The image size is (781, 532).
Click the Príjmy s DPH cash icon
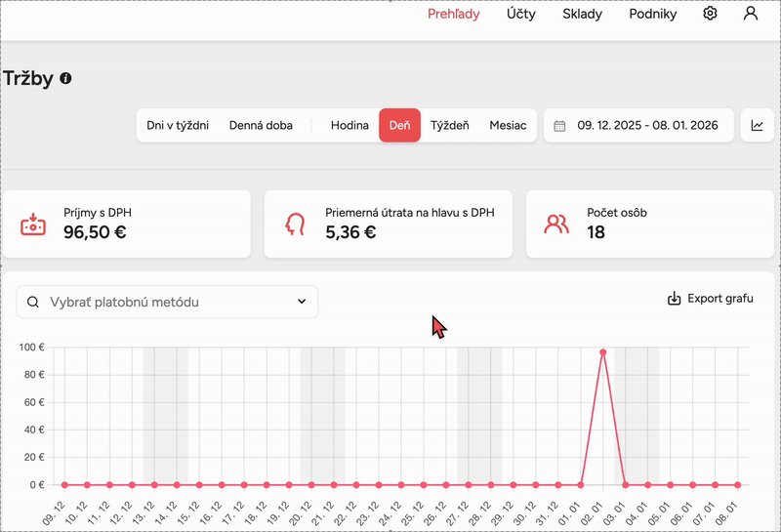pos(33,224)
